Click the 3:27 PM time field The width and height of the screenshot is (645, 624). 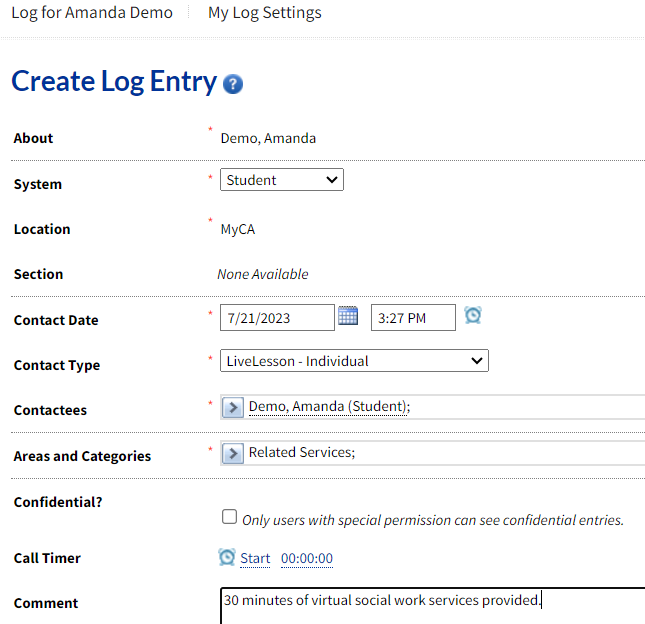(412, 318)
